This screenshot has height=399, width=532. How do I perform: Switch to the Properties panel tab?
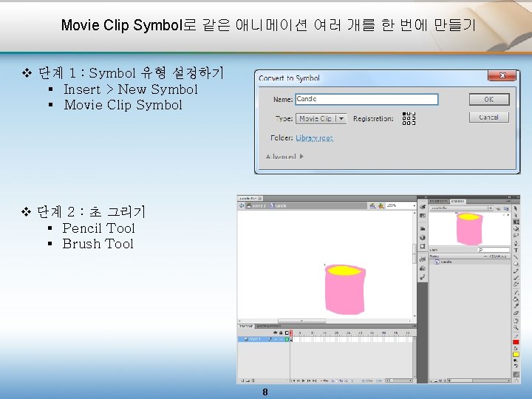pos(439,201)
